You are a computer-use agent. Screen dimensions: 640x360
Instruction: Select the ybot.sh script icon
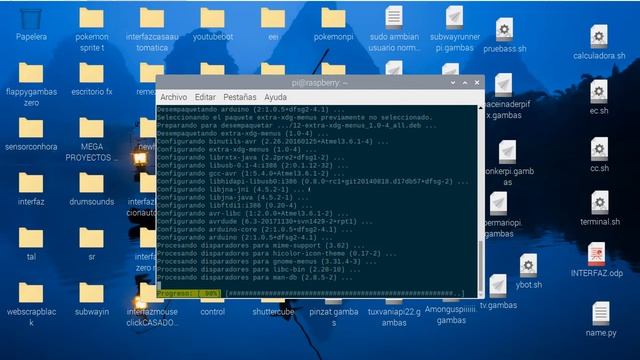click(528, 266)
